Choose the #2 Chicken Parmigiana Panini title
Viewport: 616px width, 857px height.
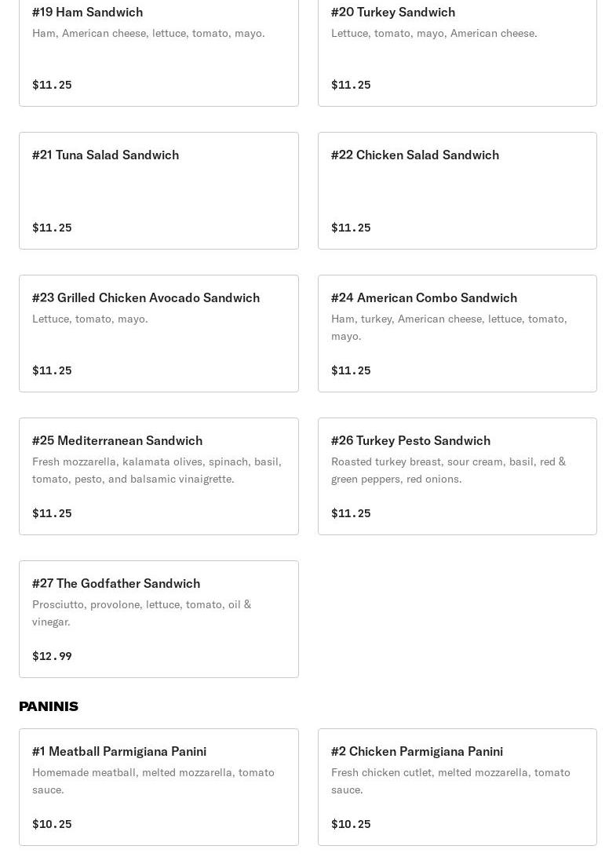417,751
